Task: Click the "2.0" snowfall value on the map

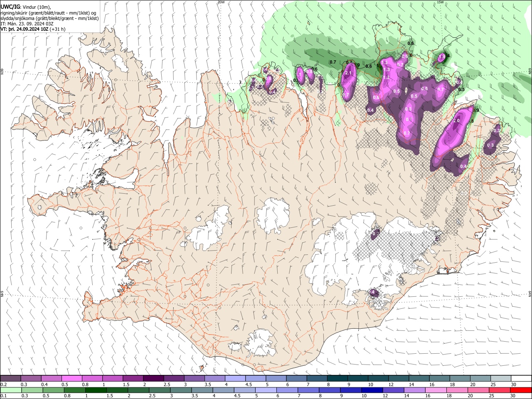Action: (456, 121)
